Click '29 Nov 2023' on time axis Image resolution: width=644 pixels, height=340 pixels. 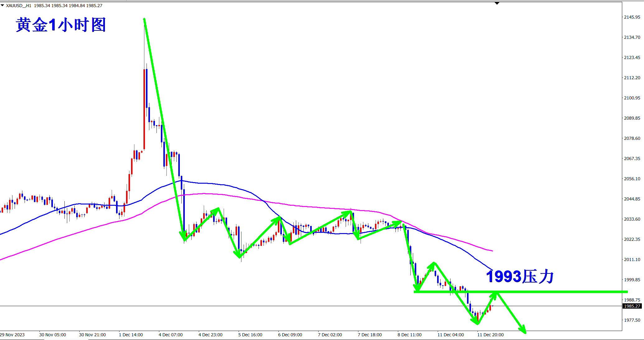tap(12, 335)
